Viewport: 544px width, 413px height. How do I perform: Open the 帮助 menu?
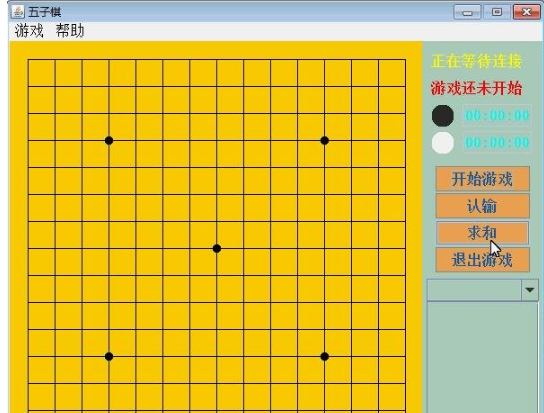[70, 31]
